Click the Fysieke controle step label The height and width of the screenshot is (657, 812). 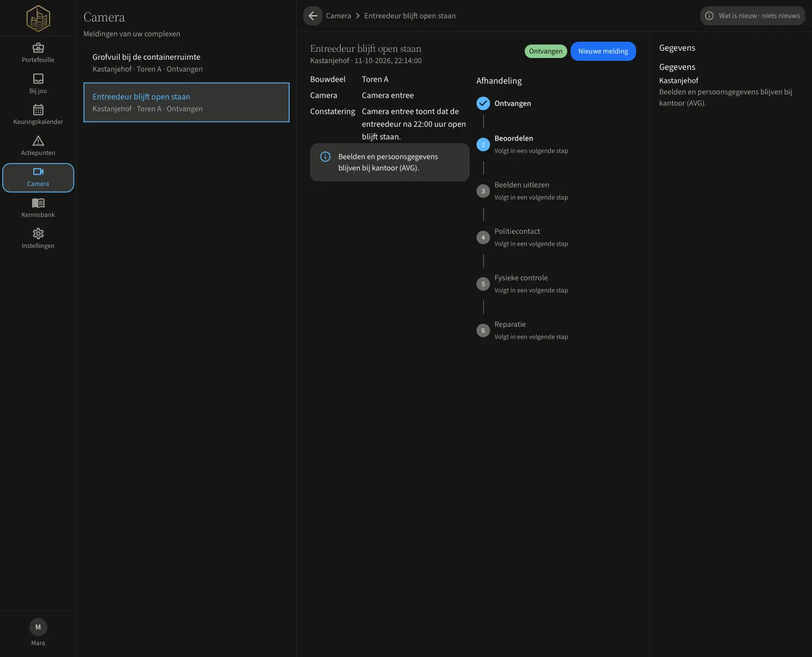pyautogui.click(x=521, y=278)
